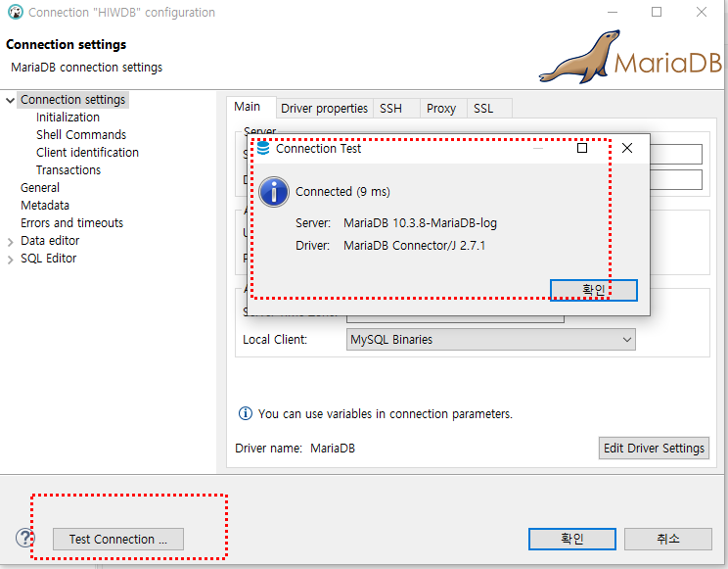
Task: Click the 'Connected (9 ms)' text
Action: (x=342, y=192)
